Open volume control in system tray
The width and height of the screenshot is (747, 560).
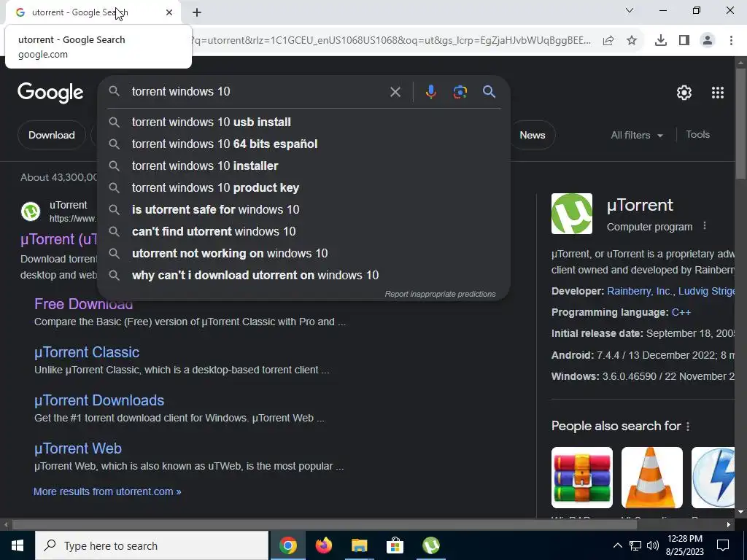point(653,545)
